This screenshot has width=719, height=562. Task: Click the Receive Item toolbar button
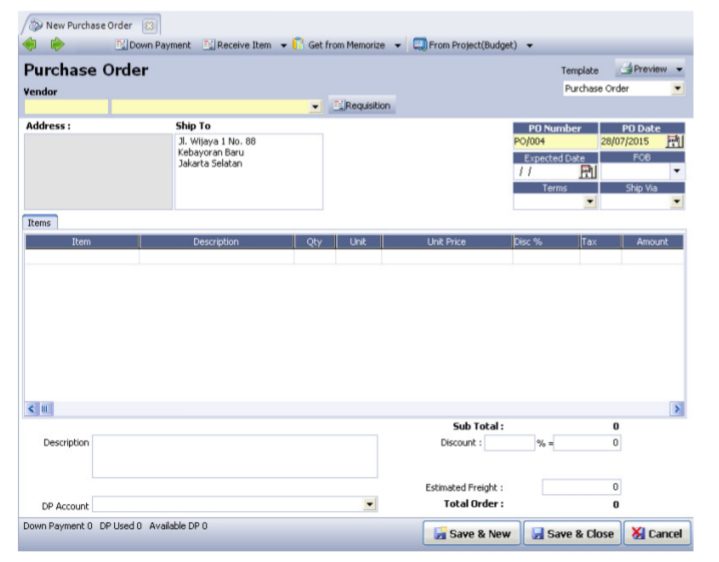click(x=238, y=45)
